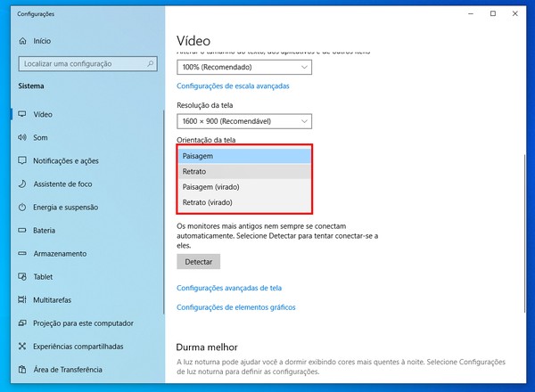
Task: Click the Notificações e ações icon
Action: coord(22,160)
